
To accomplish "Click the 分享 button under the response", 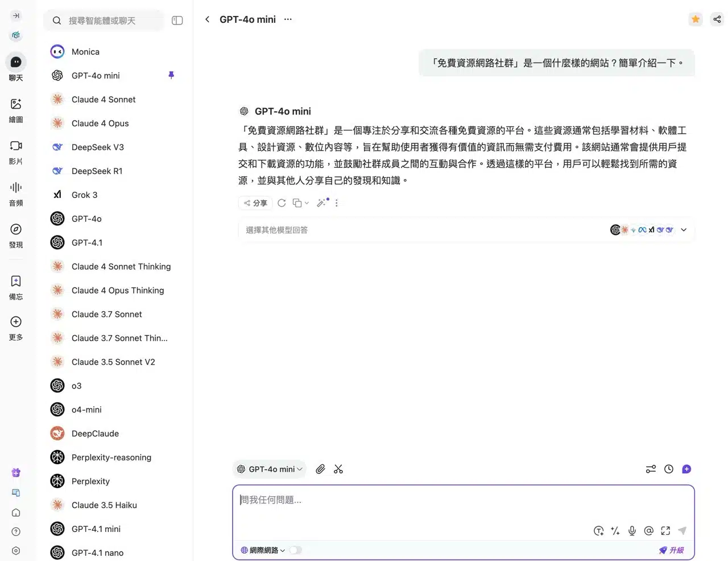I will coord(255,203).
